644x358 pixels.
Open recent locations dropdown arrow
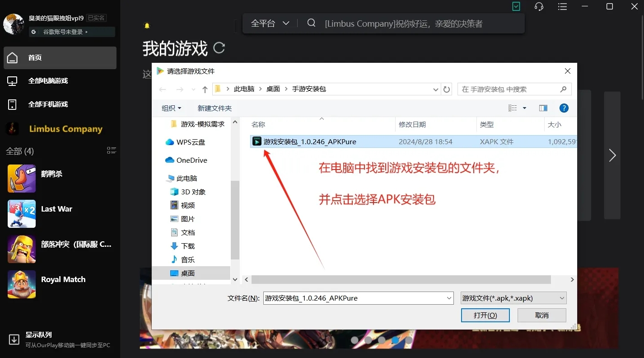coord(193,89)
